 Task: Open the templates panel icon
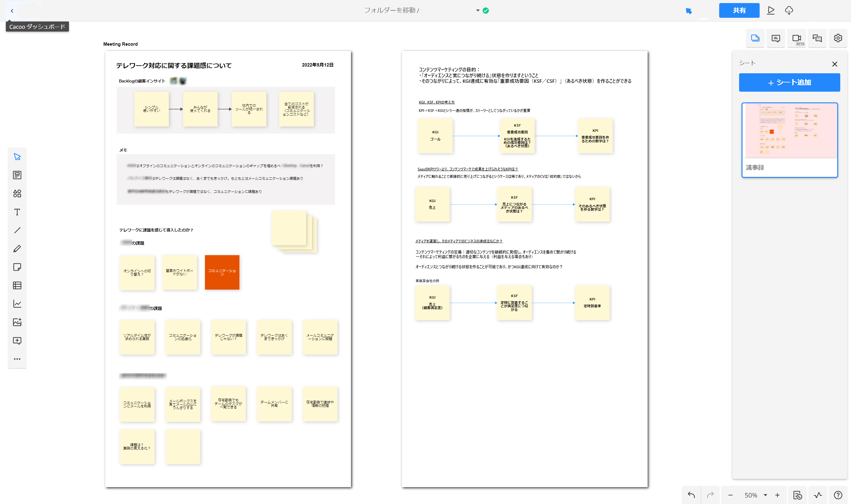tap(17, 175)
